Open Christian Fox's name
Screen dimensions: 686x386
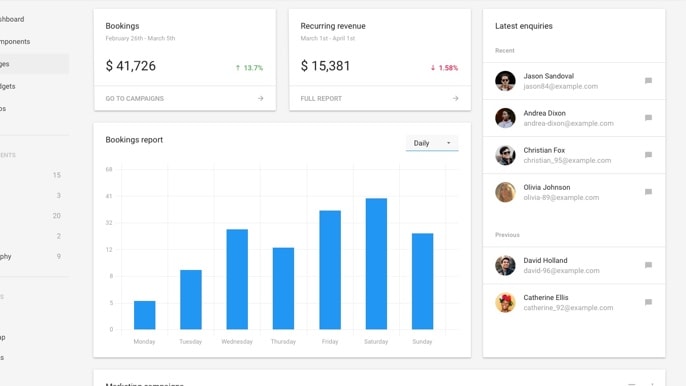(544, 150)
